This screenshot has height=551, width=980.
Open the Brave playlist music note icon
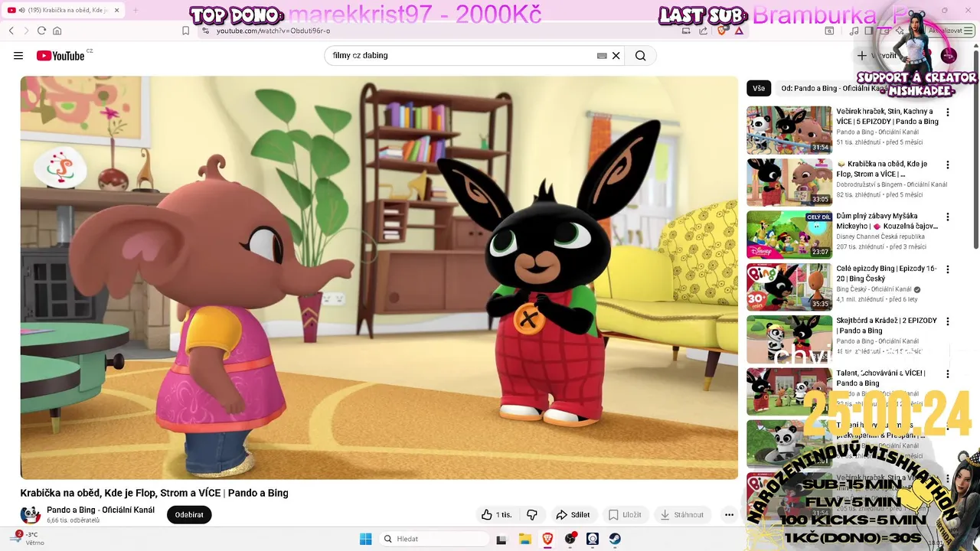coord(854,31)
